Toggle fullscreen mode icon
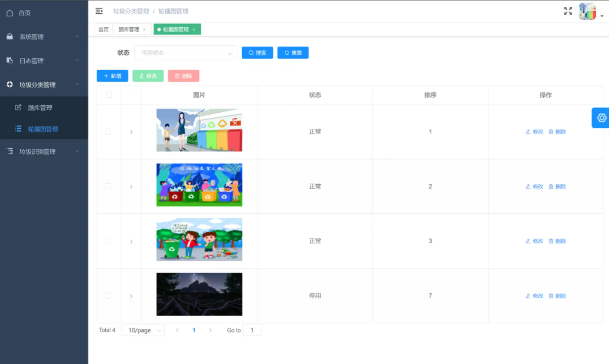This screenshot has height=364, width=609. [x=568, y=11]
